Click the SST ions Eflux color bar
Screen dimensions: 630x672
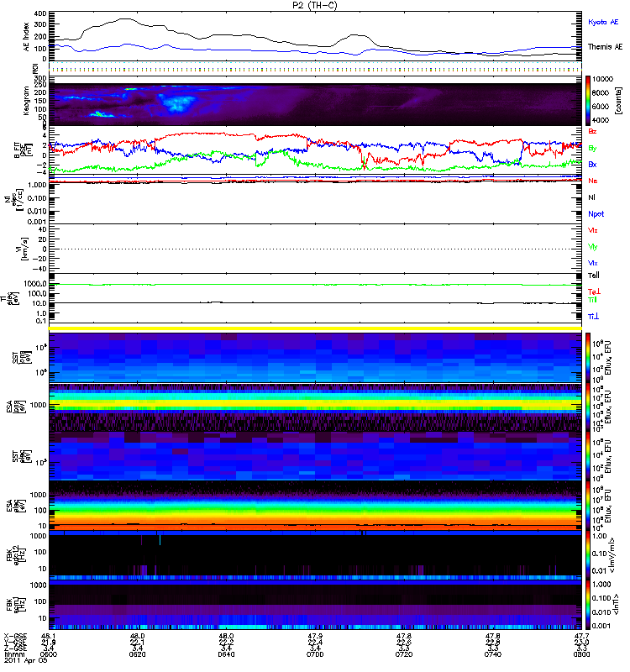(x=587, y=358)
